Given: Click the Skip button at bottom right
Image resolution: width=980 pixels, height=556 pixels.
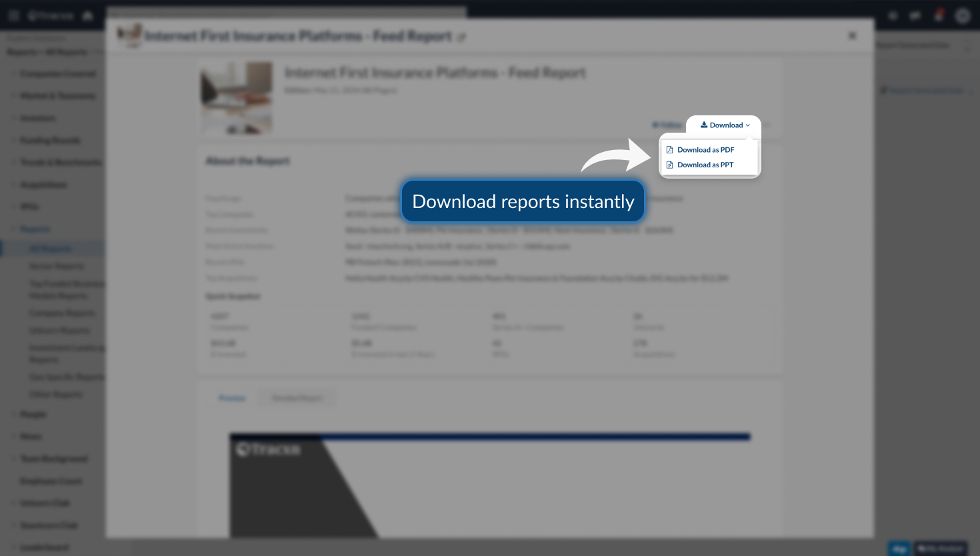Looking at the screenshot, I should 899,548.
